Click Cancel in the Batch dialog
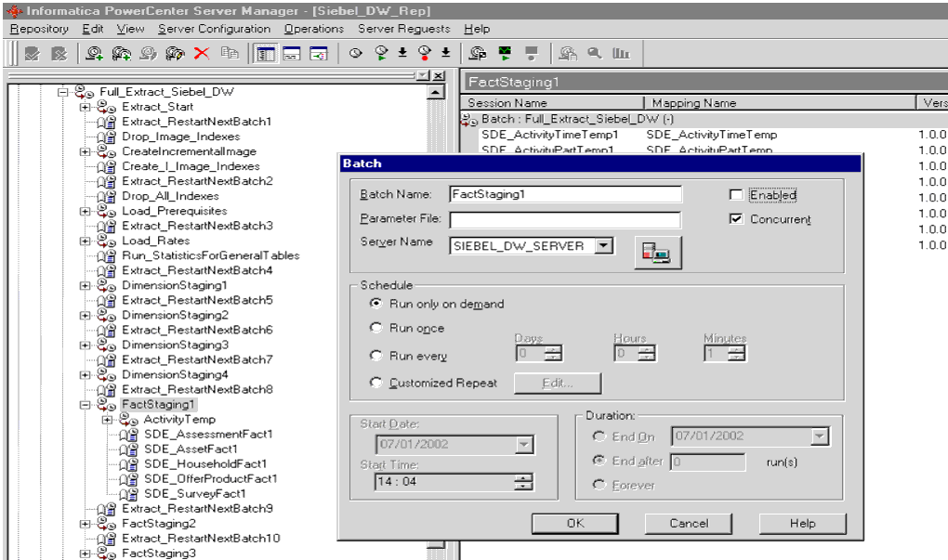948x560 pixels. coord(689,523)
